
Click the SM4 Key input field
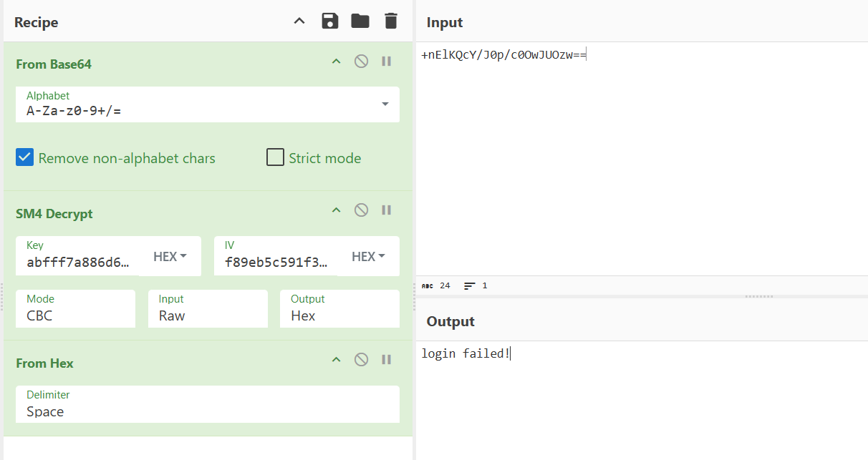click(x=79, y=262)
